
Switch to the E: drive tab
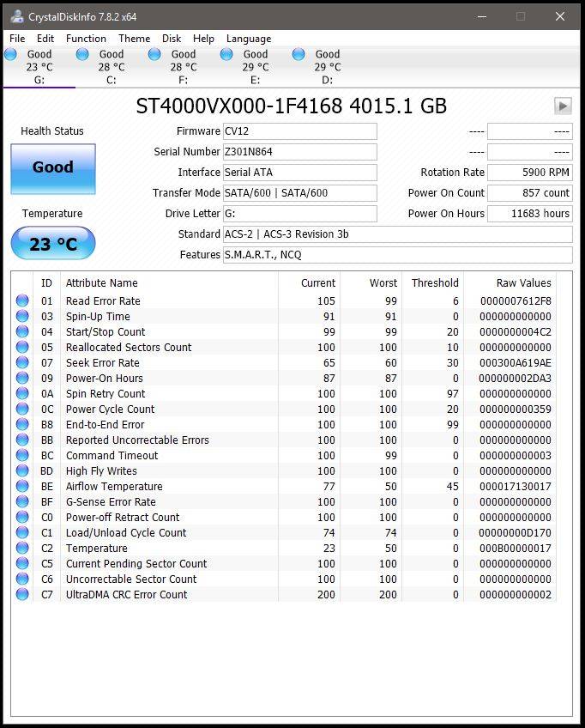click(x=255, y=67)
